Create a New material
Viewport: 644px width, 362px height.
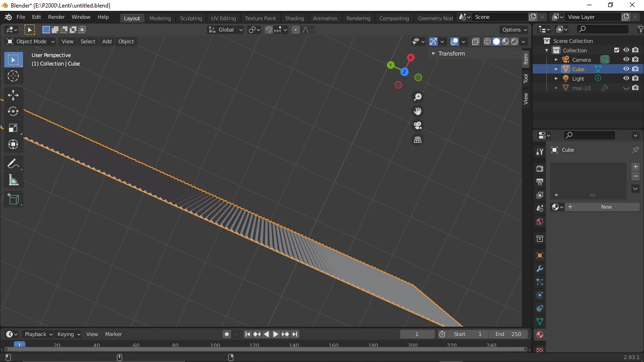pos(603,207)
